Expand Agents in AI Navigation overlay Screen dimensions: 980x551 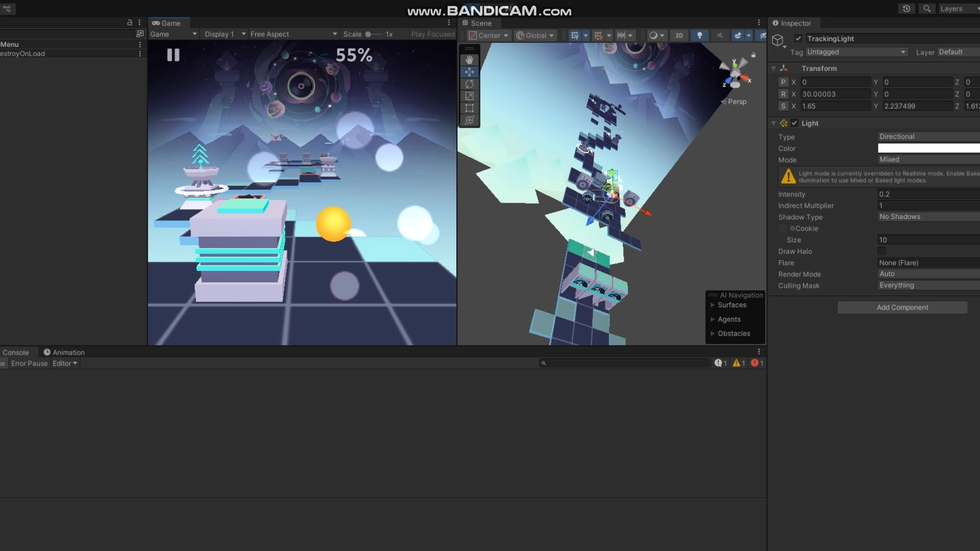pos(713,319)
